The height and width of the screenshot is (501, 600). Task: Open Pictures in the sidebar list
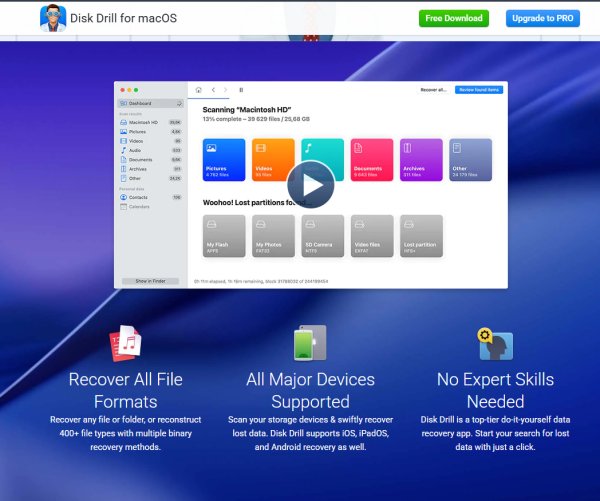pyautogui.click(x=150, y=132)
